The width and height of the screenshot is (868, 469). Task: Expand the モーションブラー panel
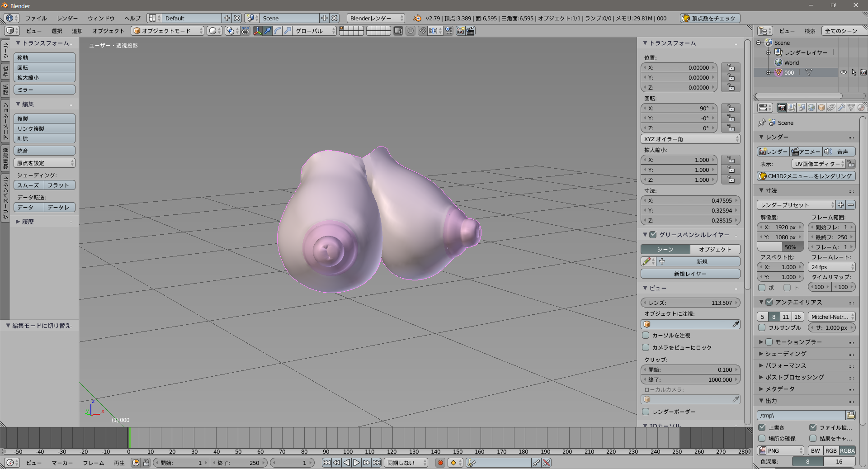click(x=761, y=342)
